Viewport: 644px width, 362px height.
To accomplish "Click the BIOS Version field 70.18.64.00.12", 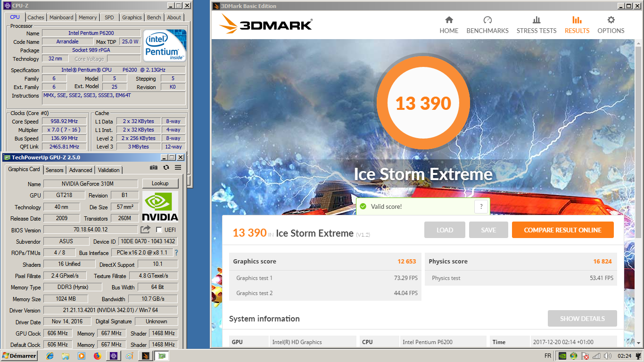I will coord(91,230).
